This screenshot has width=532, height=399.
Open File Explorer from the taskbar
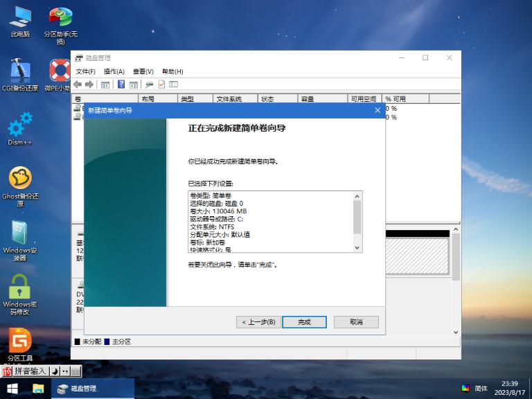coord(38,389)
